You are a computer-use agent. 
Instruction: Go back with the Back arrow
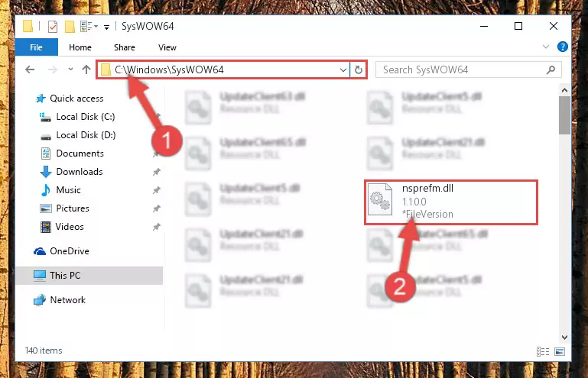30,69
